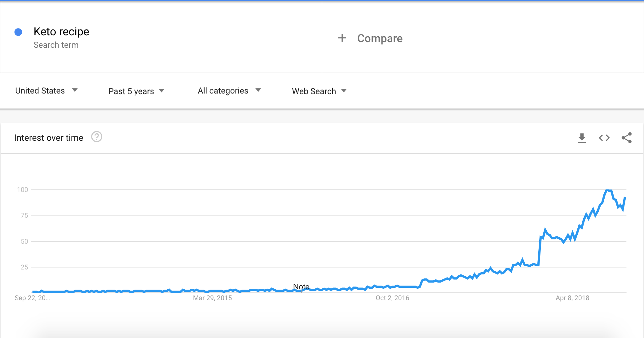
Task: Click the arrow beside All categories
Action: (x=258, y=90)
